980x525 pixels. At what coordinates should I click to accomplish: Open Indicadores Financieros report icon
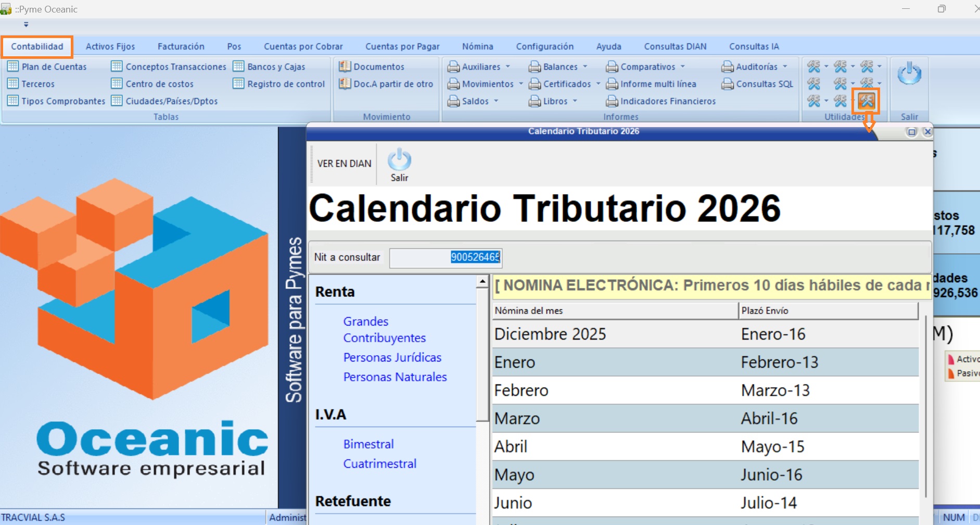(x=612, y=101)
